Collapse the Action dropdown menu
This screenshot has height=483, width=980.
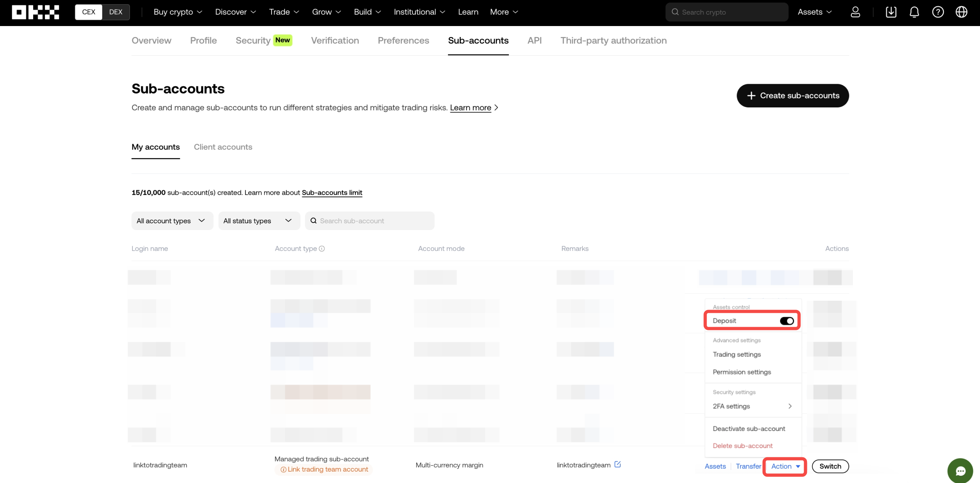tap(785, 466)
